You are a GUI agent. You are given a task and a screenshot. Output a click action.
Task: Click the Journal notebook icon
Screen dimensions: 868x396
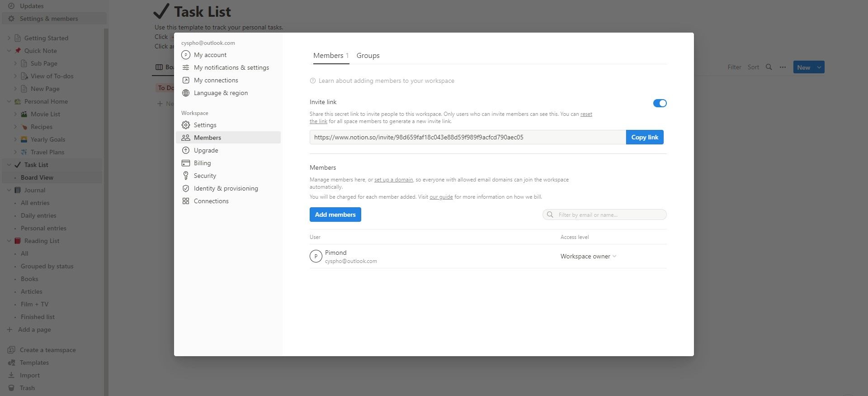click(x=18, y=190)
